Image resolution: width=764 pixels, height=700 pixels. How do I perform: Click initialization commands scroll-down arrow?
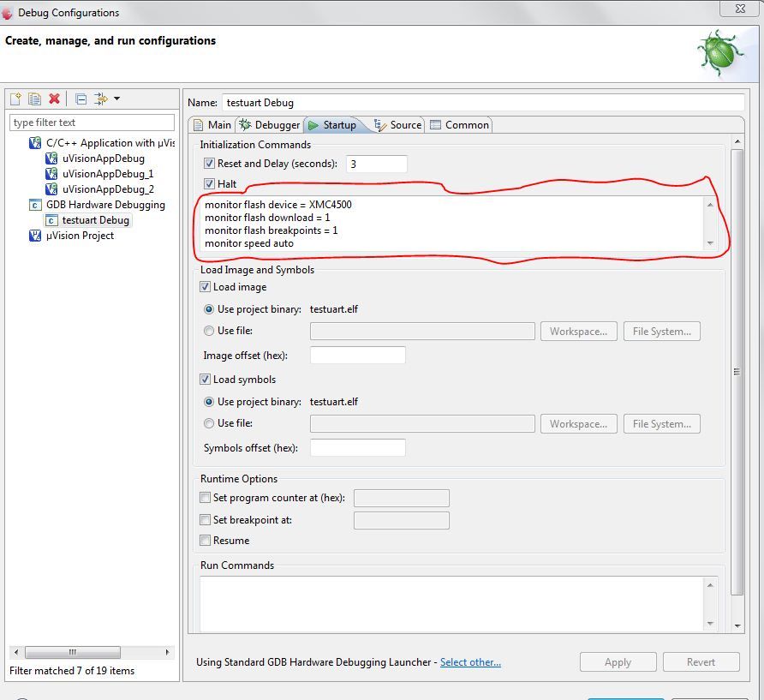(710, 242)
